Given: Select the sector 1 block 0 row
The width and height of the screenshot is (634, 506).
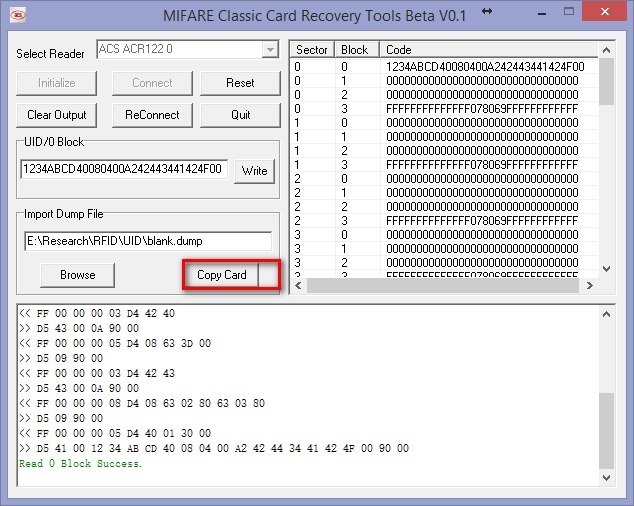Looking at the screenshot, I should coord(444,123).
